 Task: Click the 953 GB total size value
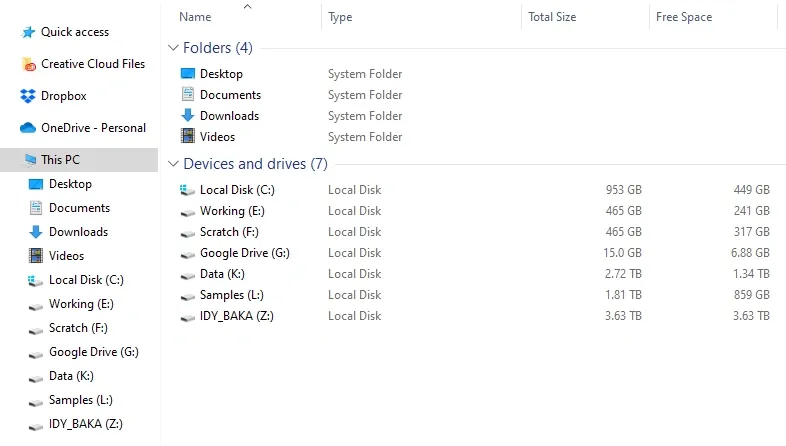click(623, 190)
